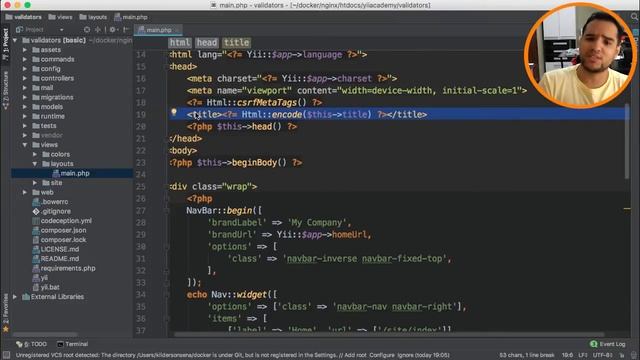Viewport: 640px width, 360px height.
Task: Click the search magnifier icon at top right
Action: tap(634, 17)
